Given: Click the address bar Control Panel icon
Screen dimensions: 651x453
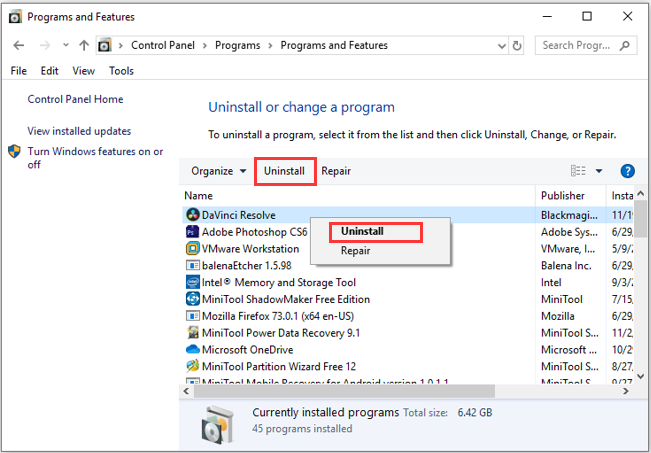Looking at the screenshot, I should 105,45.
